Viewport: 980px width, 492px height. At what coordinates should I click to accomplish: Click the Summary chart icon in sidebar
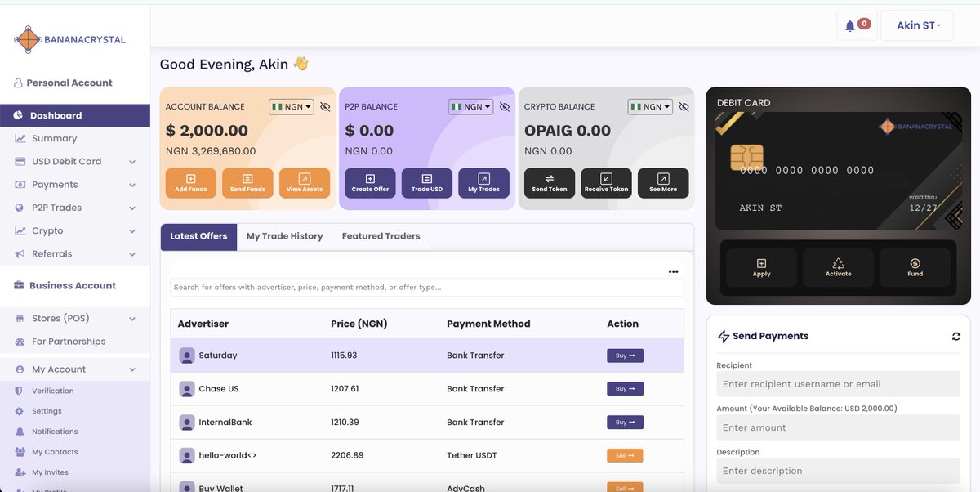[20, 139]
